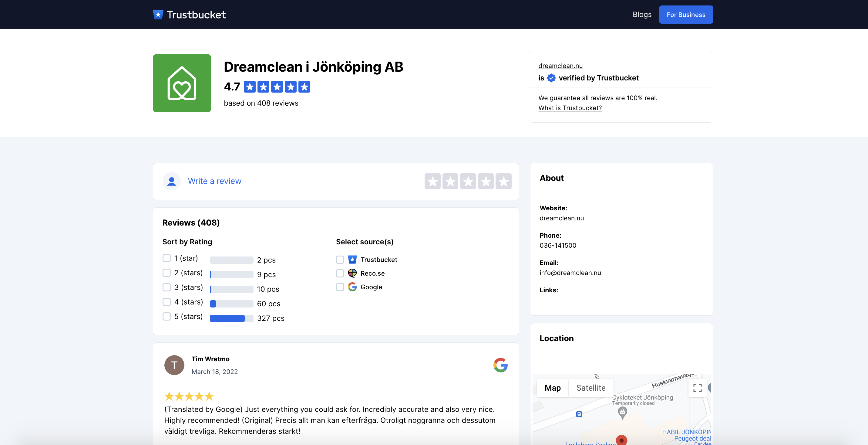
Task: Rate three stars in the review box
Action: point(468,182)
